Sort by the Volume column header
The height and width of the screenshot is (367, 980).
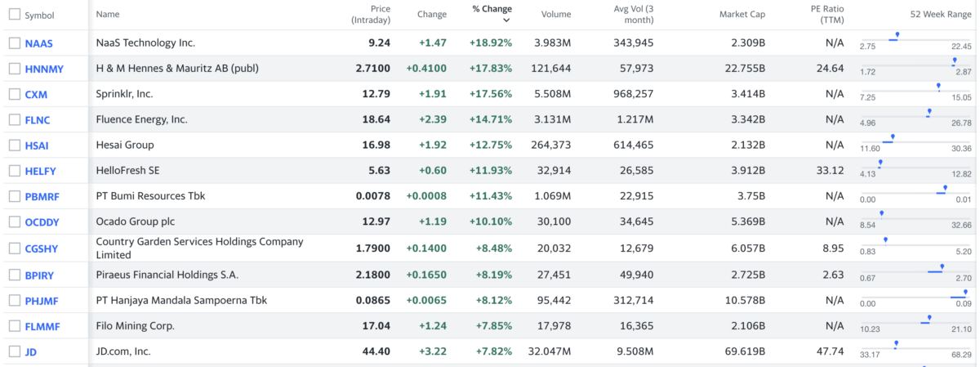pyautogui.click(x=556, y=14)
